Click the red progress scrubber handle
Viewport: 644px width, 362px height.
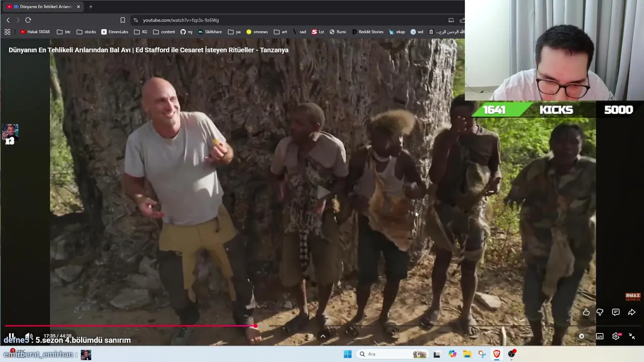(x=255, y=326)
